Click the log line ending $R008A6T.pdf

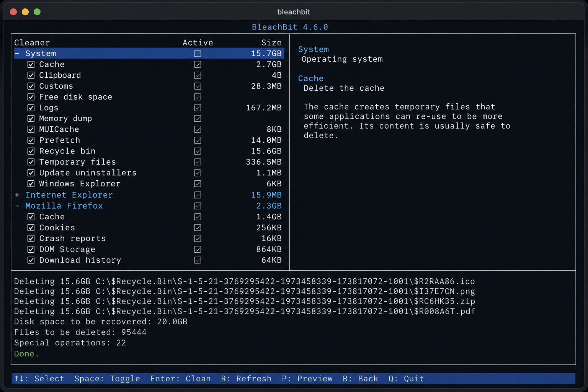[244, 311]
